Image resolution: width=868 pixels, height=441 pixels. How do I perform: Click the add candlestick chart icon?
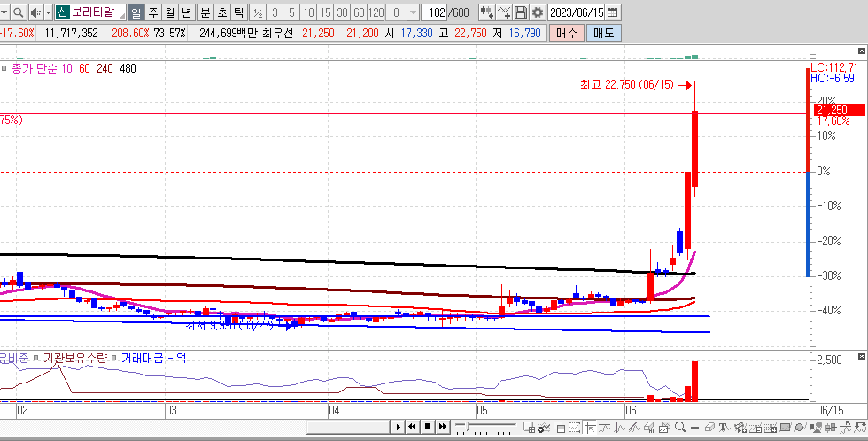pos(487,12)
